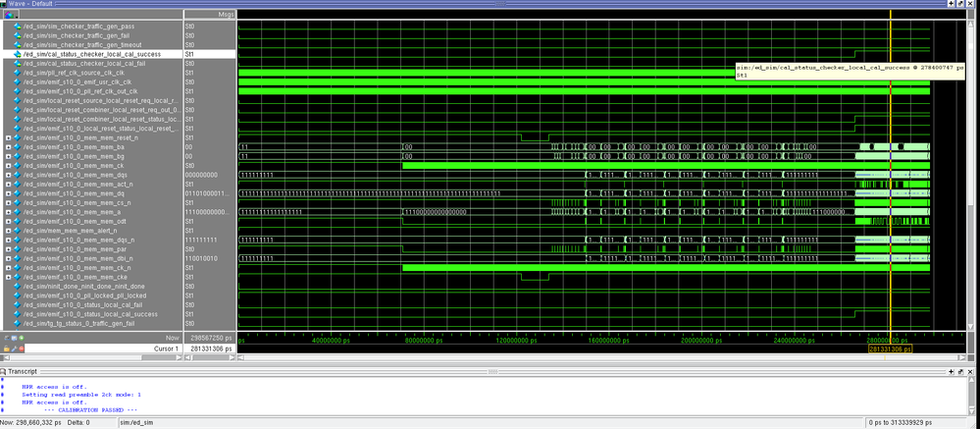Select emif_s10_0_local_reset_status signal name

tap(101, 129)
